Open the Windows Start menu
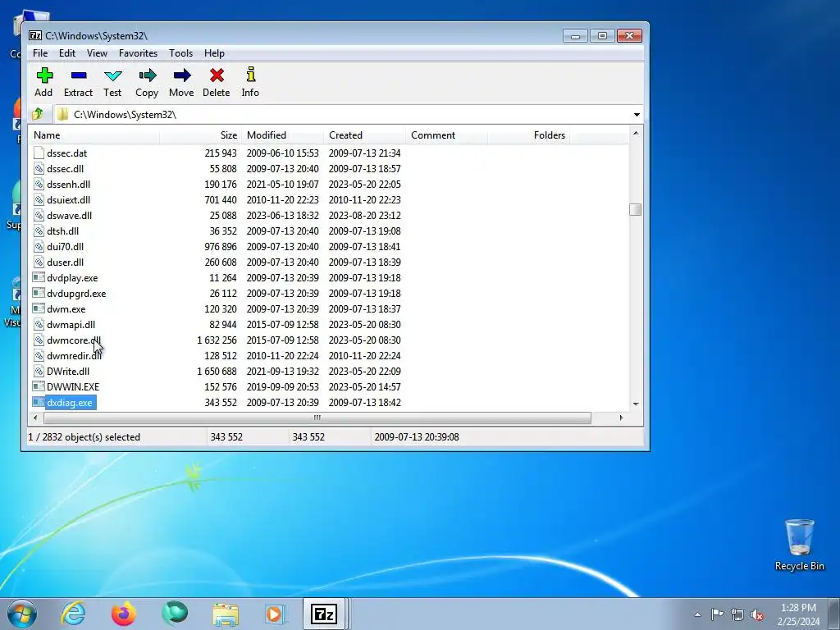Screen dimensions: 840x630 (x=22, y=614)
